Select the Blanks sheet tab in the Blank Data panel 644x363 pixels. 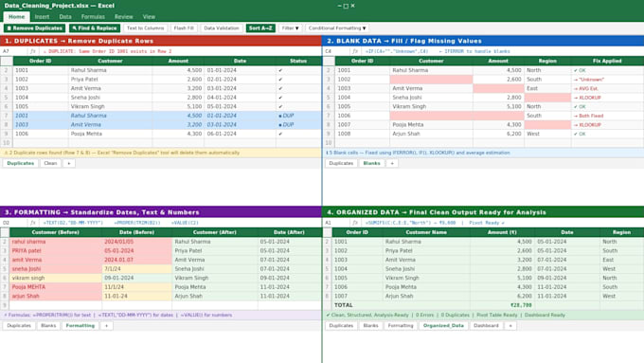pos(371,164)
